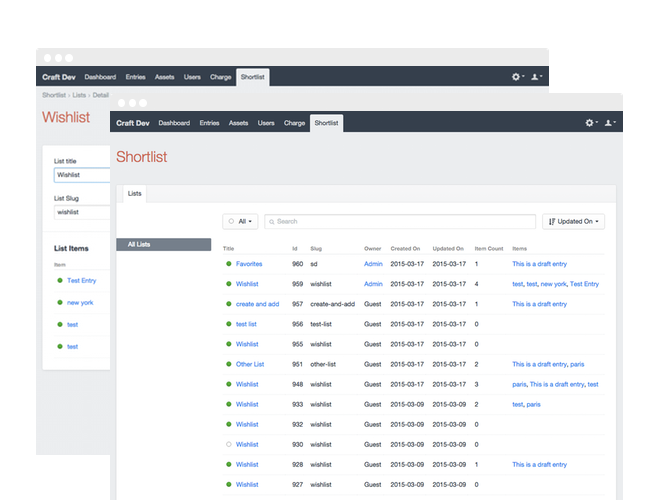Click Lists breadcrumb in back window
Screen dimensions: 660x500
click(79, 95)
